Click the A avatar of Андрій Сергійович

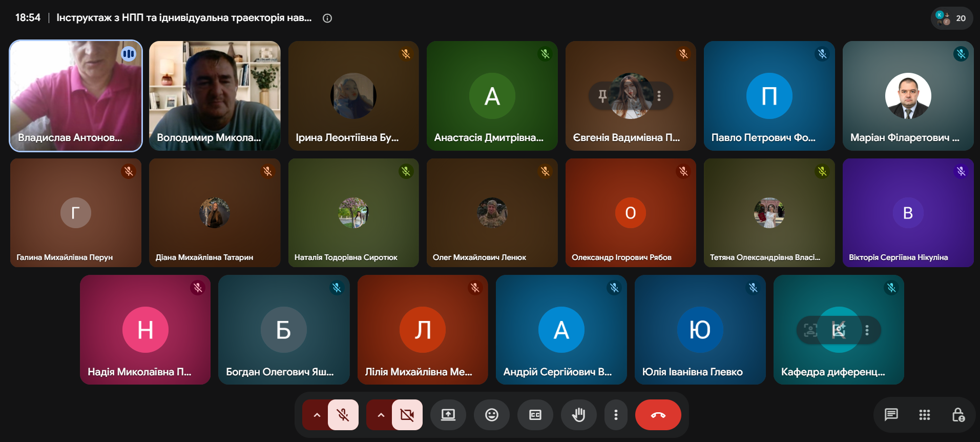[561, 330]
